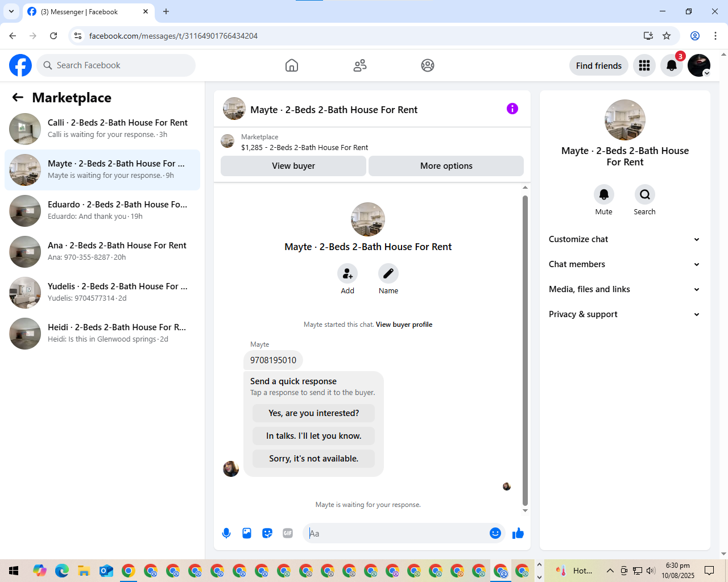The height and width of the screenshot is (582, 728).
Task: Expand Media, files and links section
Action: point(625,289)
